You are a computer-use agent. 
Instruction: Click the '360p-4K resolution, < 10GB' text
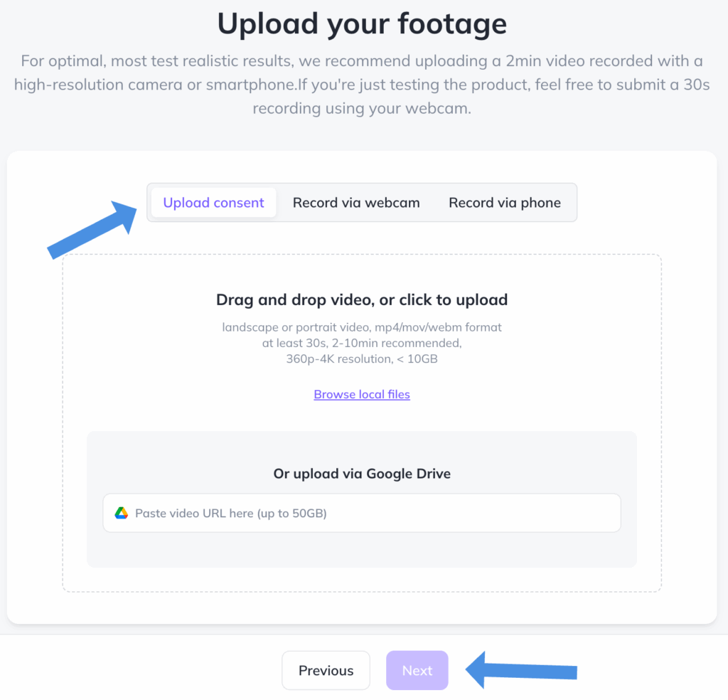[x=362, y=359]
